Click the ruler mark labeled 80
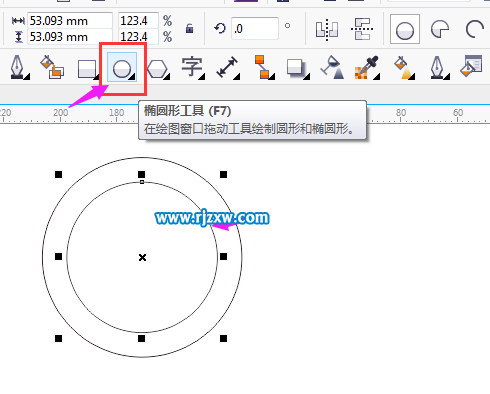490x394 pixels. click(x=401, y=113)
